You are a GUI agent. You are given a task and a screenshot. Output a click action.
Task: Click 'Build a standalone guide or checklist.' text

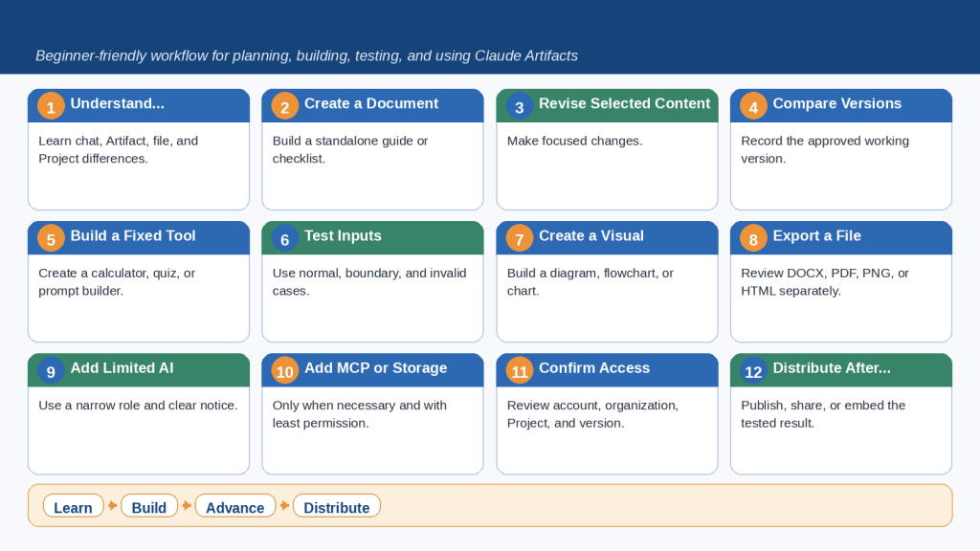pyautogui.click(x=350, y=150)
